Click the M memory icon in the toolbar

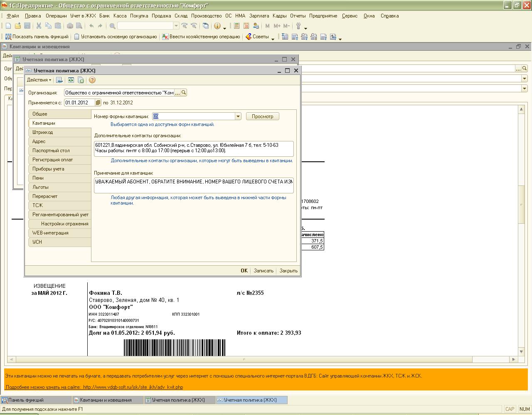pyautogui.click(x=267, y=26)
